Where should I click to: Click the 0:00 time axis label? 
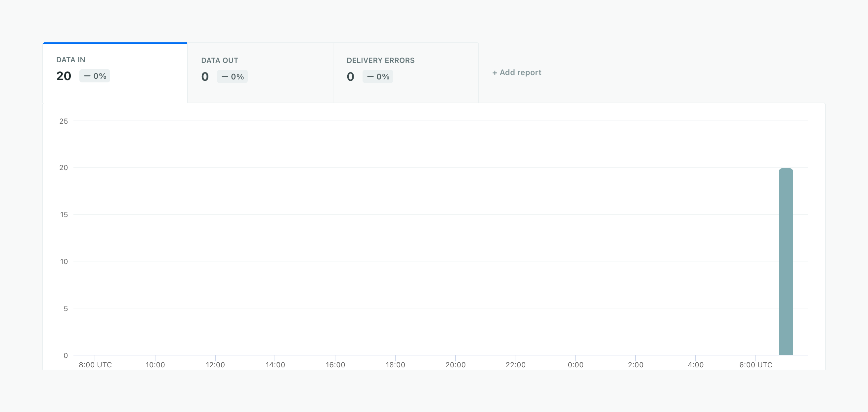tap(575, 365)
